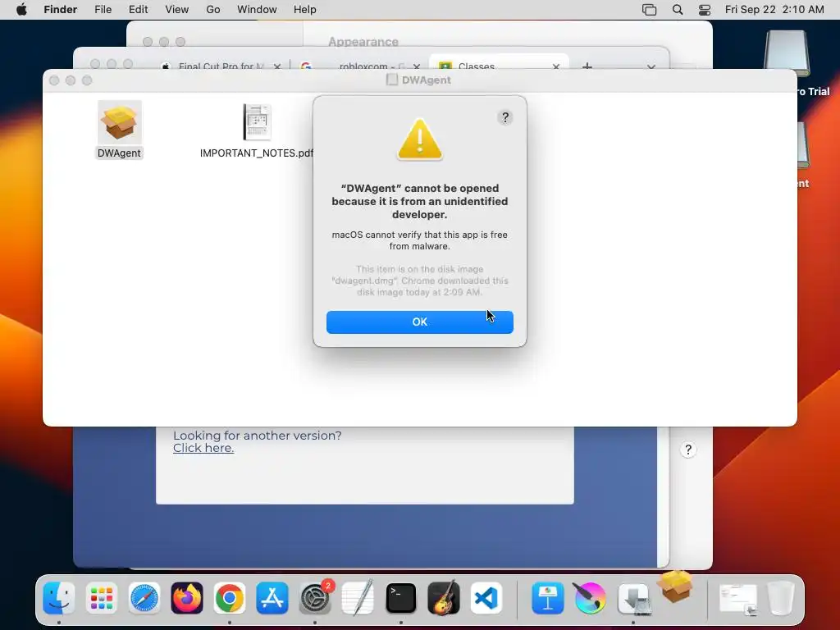Open Stage Manager in the menu bar
Image resolution: width=840 pixels, height=630 pixels.
click(650, 10)
